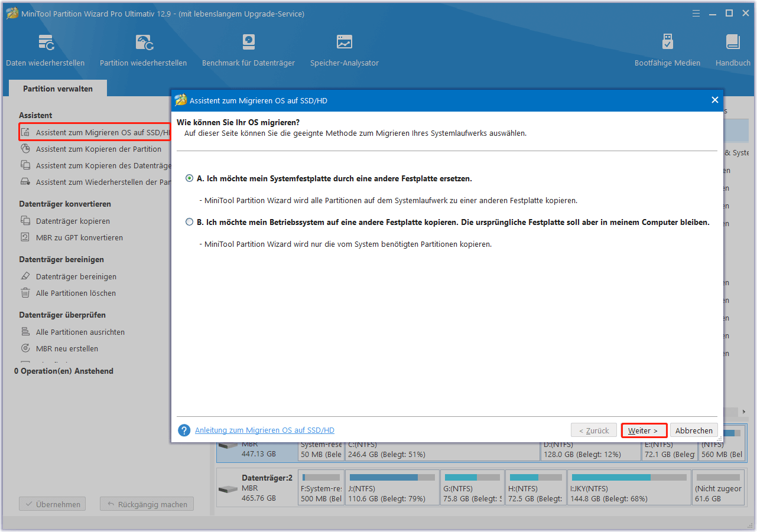757x532 pixels.
Task: Click the Zurück button
Action: pyautogui.click(x=594, y=430)
